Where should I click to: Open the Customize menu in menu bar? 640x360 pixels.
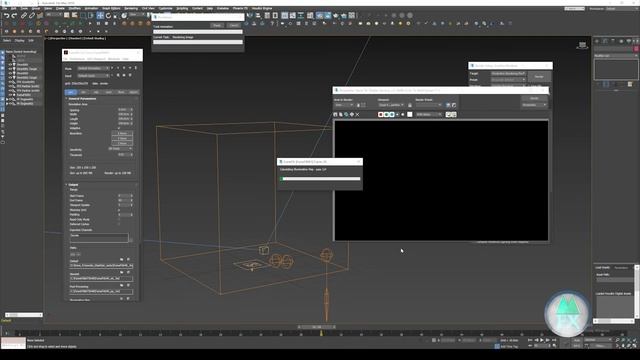pyautogui.click(x=165, y=8)
